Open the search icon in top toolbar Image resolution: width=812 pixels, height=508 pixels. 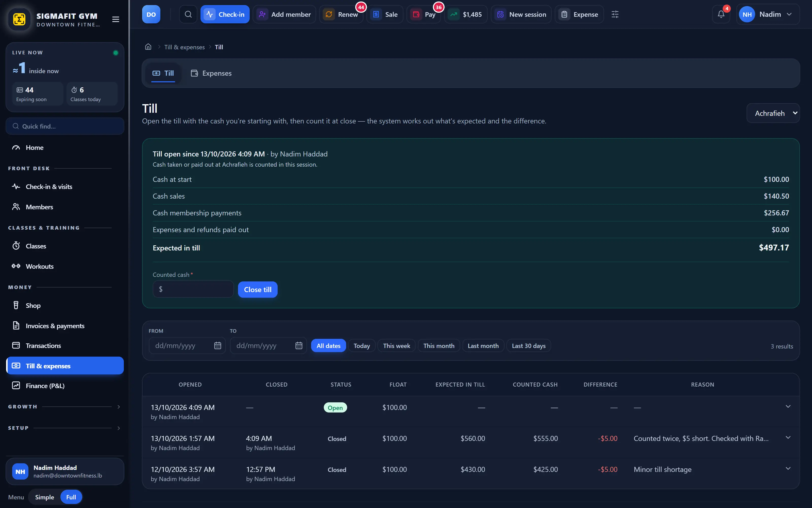click(x=188, y=14)
